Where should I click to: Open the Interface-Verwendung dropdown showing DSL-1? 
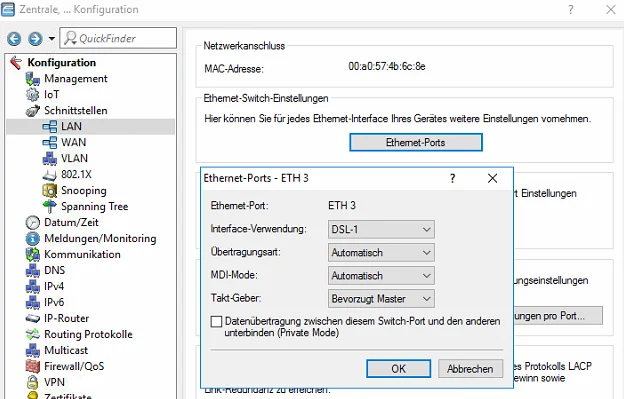click(x=381, y=230)
